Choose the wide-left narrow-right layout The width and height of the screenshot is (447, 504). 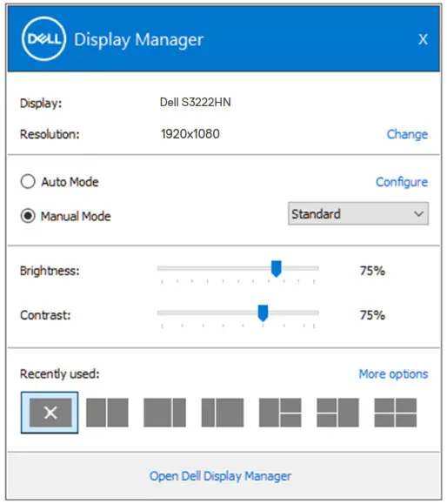164,413
